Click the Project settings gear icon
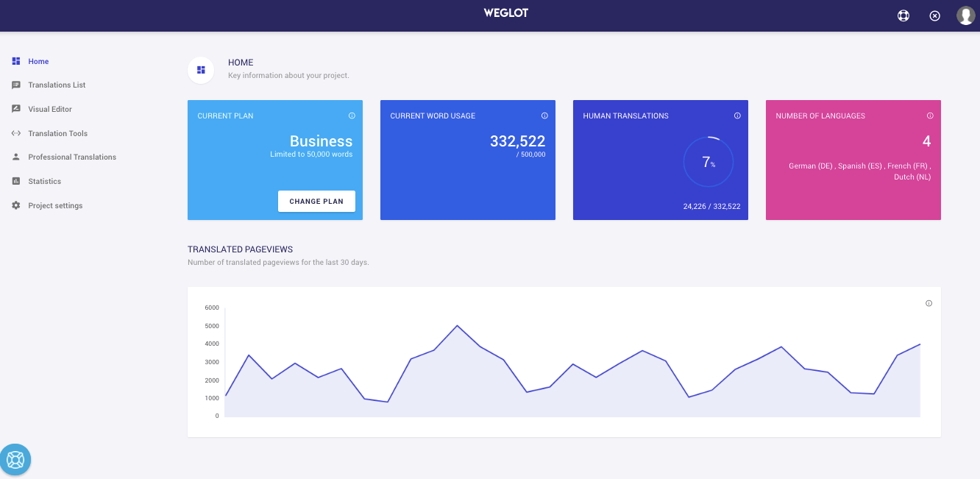 tap(16, 205)
